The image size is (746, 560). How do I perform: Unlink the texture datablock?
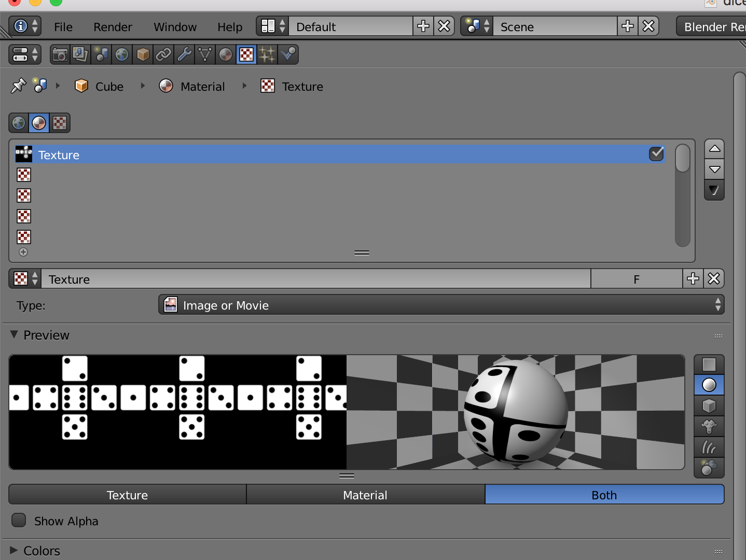pyautogui.click(x=714, y=279)
